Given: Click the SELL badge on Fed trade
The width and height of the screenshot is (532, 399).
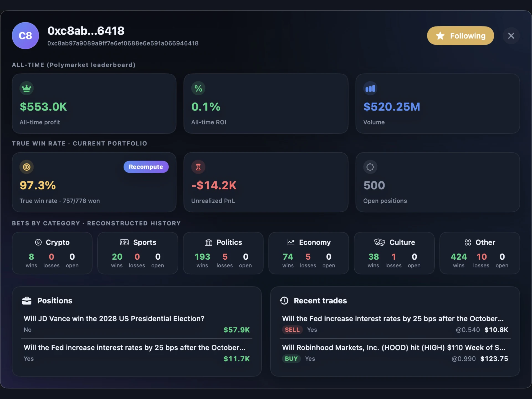Looking at the screenshot, I should (292, 330).
